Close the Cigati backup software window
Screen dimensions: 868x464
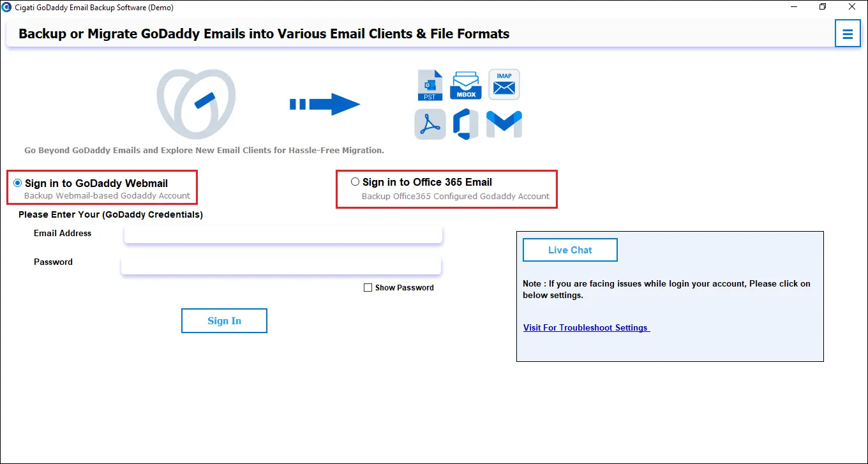pos(853,7)
